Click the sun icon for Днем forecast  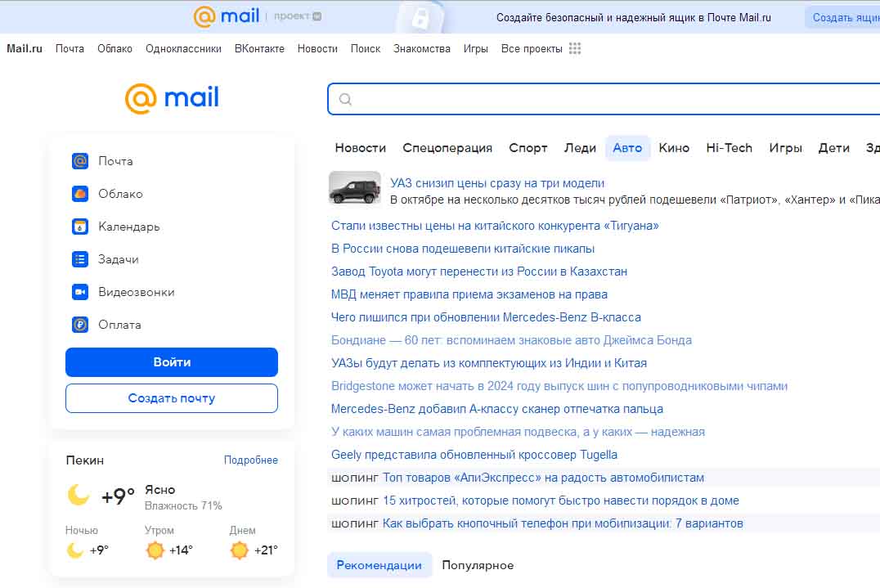click(240, 550)
